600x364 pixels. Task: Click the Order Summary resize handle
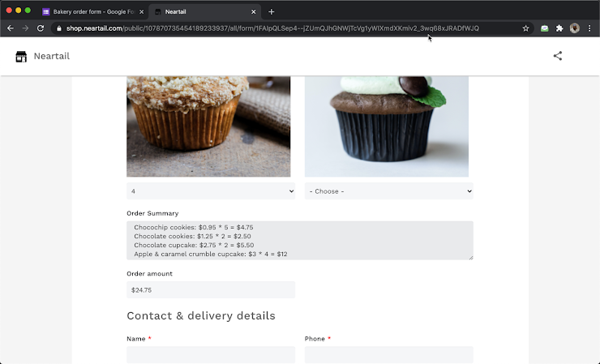(x=471, y=258)
